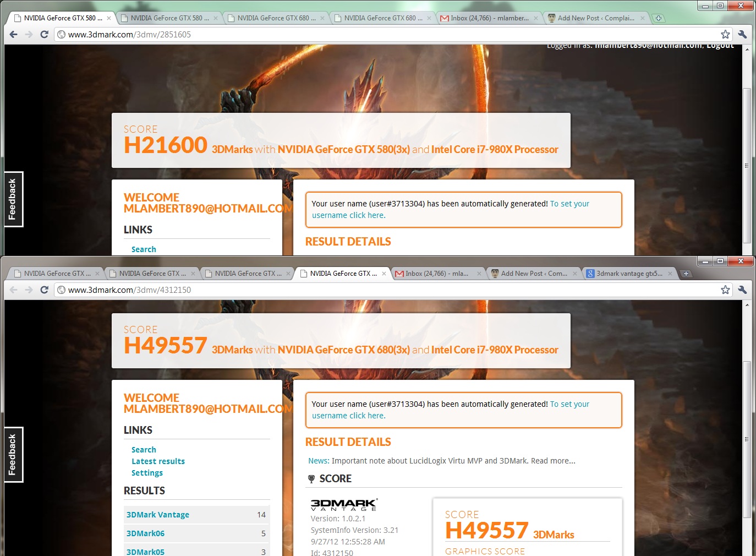Open a new tab in the upper Chrome window
Screen dimensions: 756x556
click(x=658, y=18)
